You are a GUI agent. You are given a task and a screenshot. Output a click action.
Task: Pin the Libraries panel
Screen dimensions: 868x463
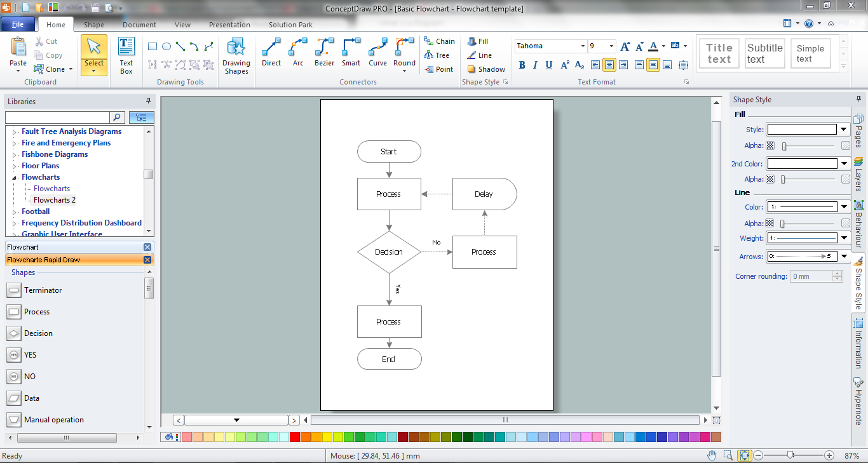(x=148, y=101)
